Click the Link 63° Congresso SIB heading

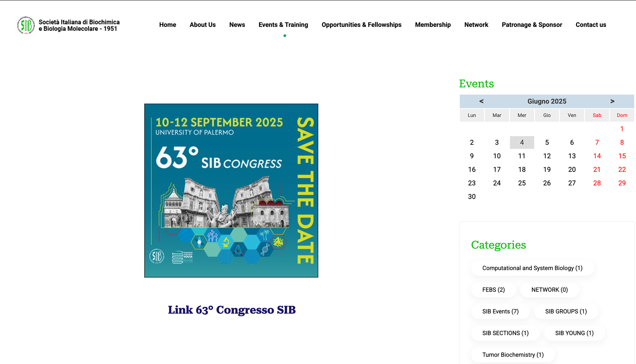click(232, 310)
